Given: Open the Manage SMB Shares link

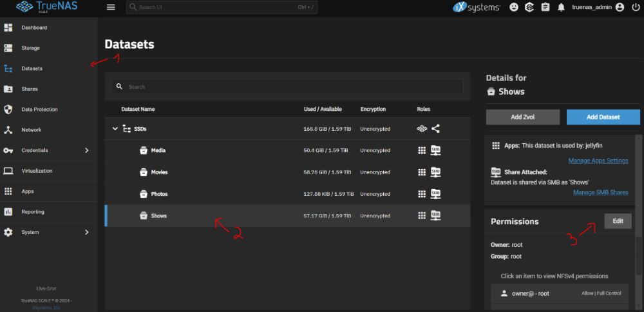Looking at the screenshot, I should 600,192.
